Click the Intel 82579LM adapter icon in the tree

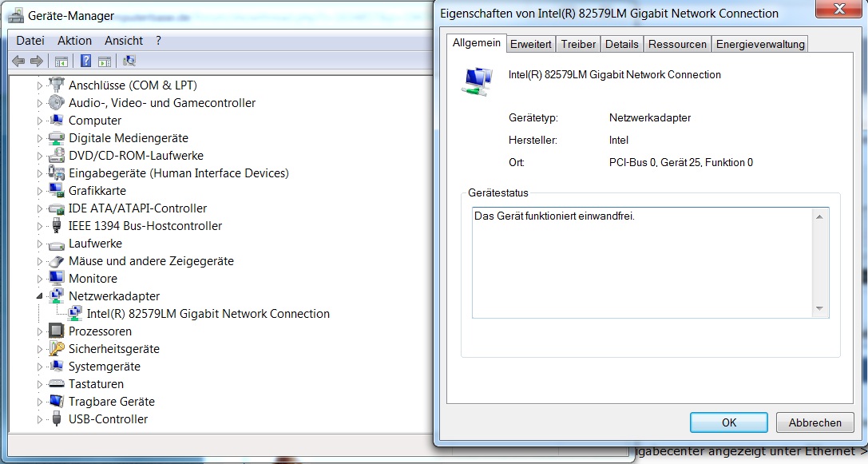pos(75,313)
